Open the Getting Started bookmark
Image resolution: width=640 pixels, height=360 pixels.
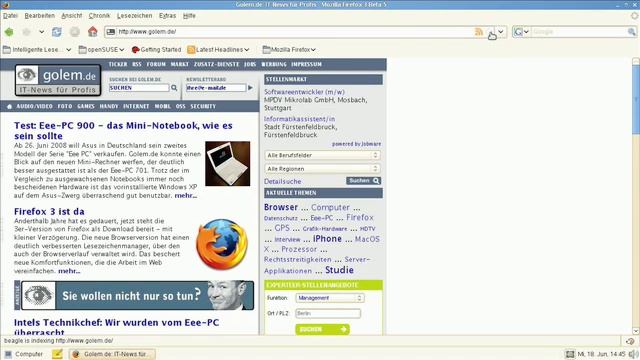coord(156,49)
